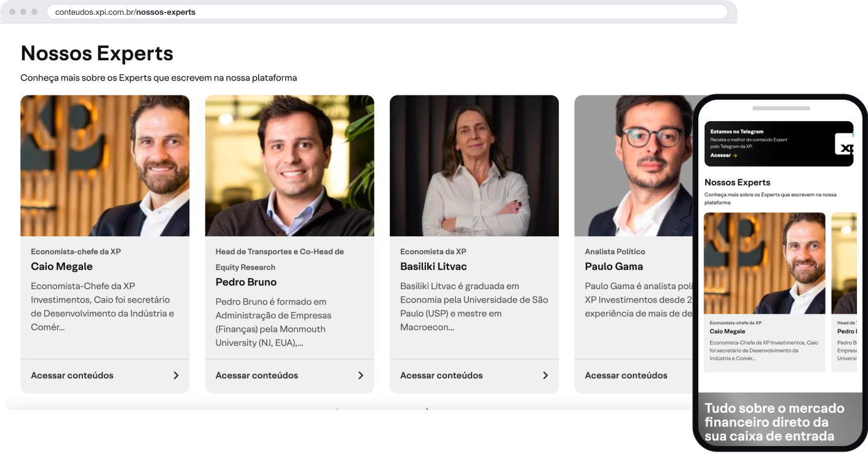Image resolution: width=868 pixels, height=459 pixels.
Task: Open Acessar conteúdos on Pedro Bruno's card
Action: point(257,375)
